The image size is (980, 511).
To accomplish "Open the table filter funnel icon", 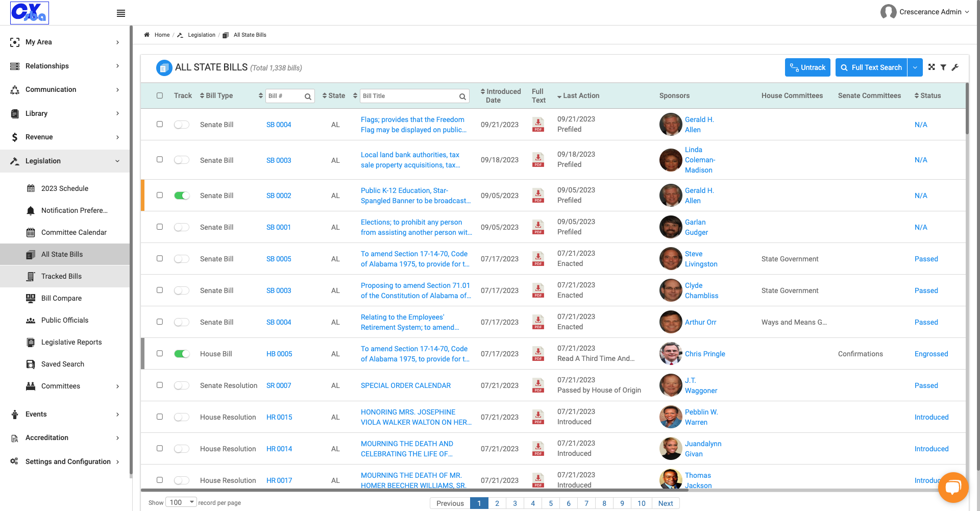I will tap(943, 67).
